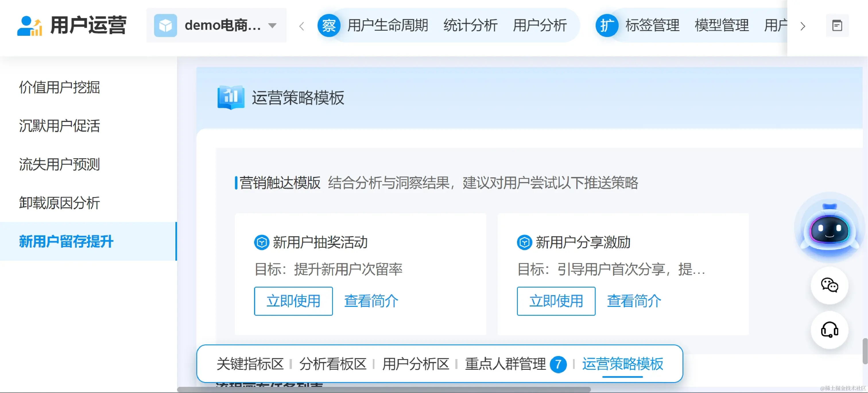Click the 运营策略模板 page title
The image size is (868, 393).
coord(298,98)
